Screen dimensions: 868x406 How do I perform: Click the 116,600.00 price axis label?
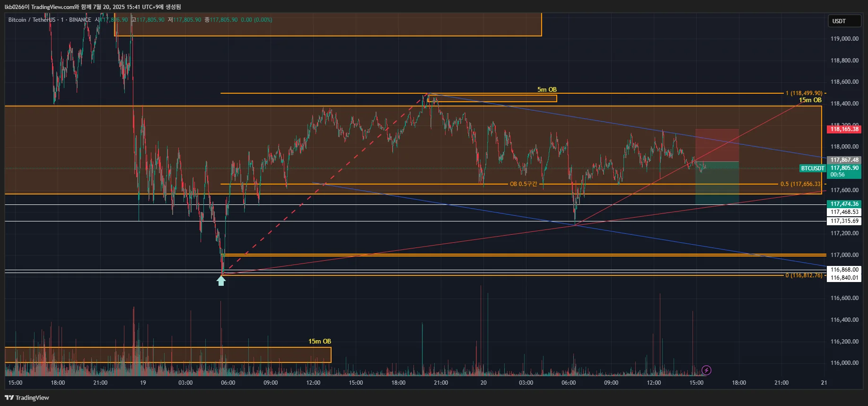[844, 298]
